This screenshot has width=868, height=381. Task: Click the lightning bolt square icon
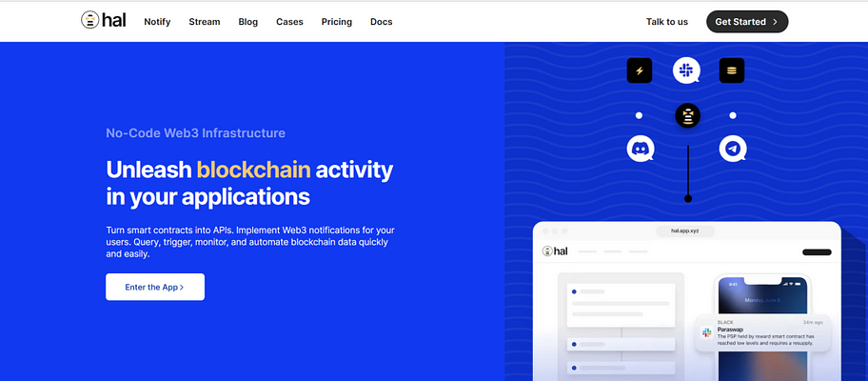[640, 70]
